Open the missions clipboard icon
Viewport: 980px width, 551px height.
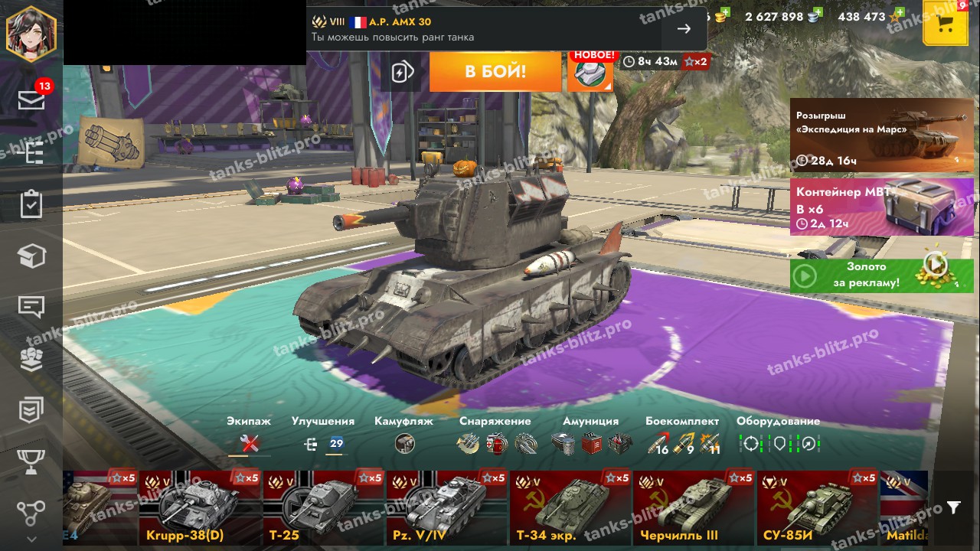pos(31,204)
